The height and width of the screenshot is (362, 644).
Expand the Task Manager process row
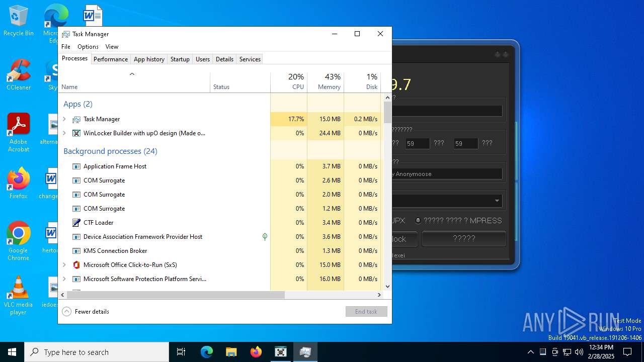(64, 119)
